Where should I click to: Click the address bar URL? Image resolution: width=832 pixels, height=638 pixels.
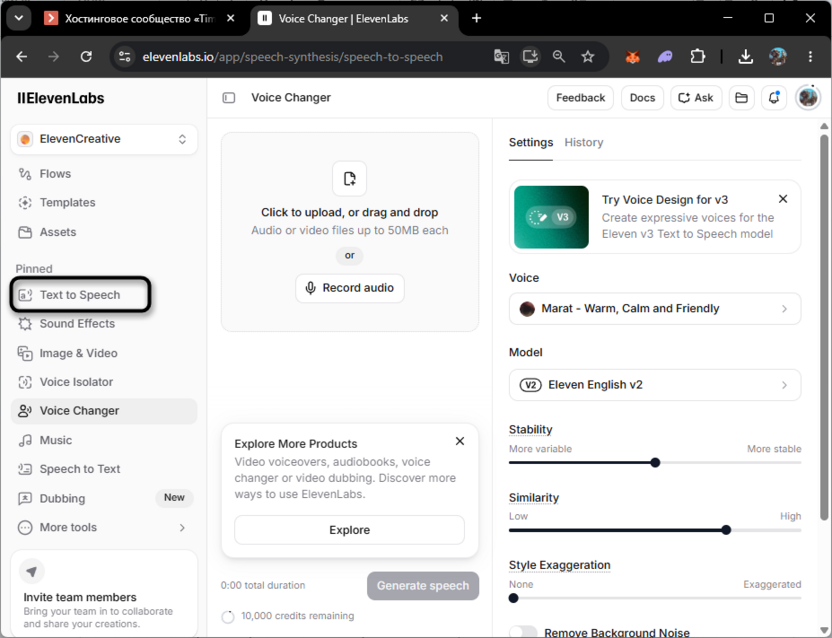[292, 57]
